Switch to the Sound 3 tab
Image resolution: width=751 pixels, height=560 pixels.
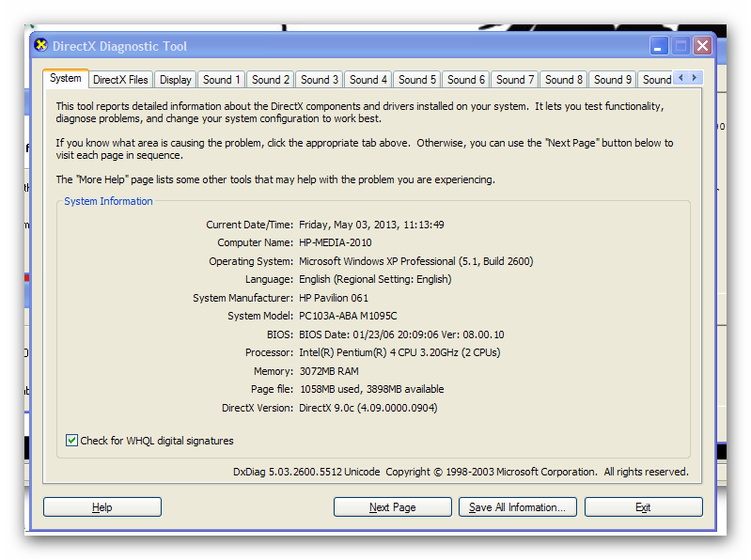click(320, 80)
